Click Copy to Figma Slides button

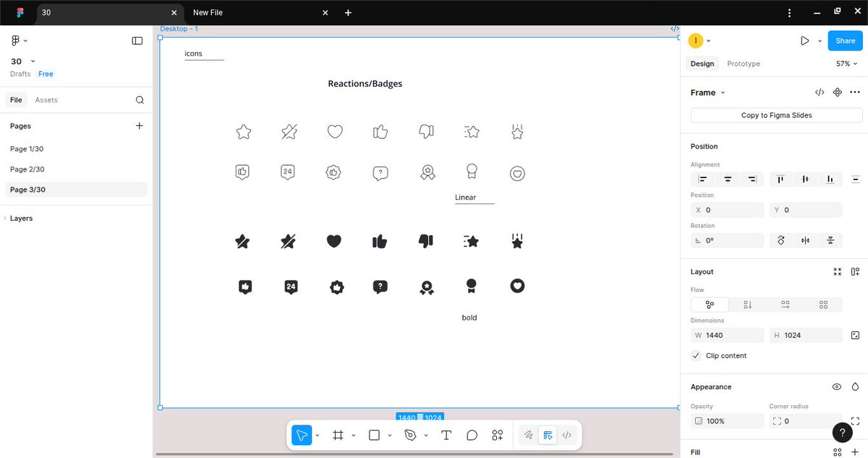tap(777, 115)
